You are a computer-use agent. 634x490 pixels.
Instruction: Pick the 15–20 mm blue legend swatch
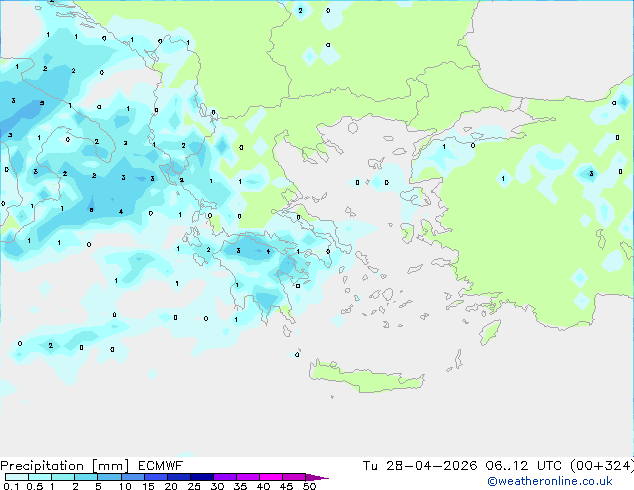[155, 477]
